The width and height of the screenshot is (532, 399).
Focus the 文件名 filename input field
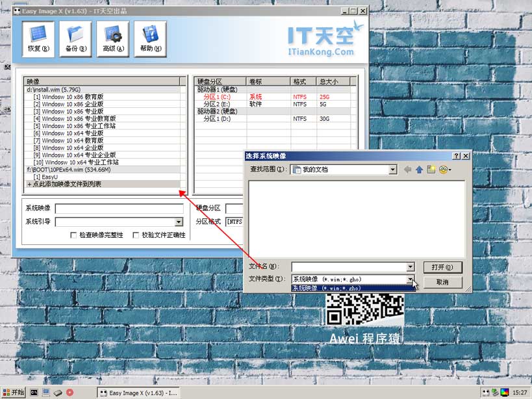click(349, 267)
